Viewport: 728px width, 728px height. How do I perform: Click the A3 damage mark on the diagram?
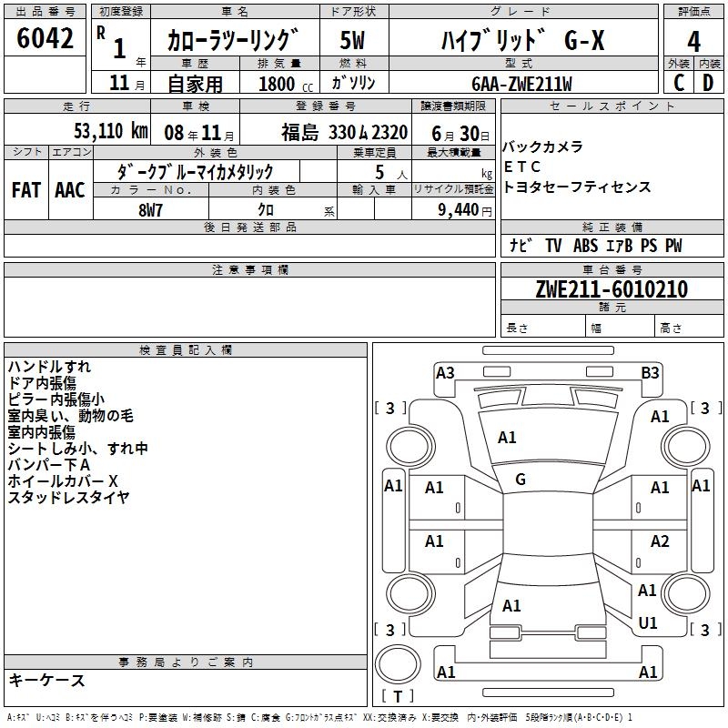click(445, 372)
